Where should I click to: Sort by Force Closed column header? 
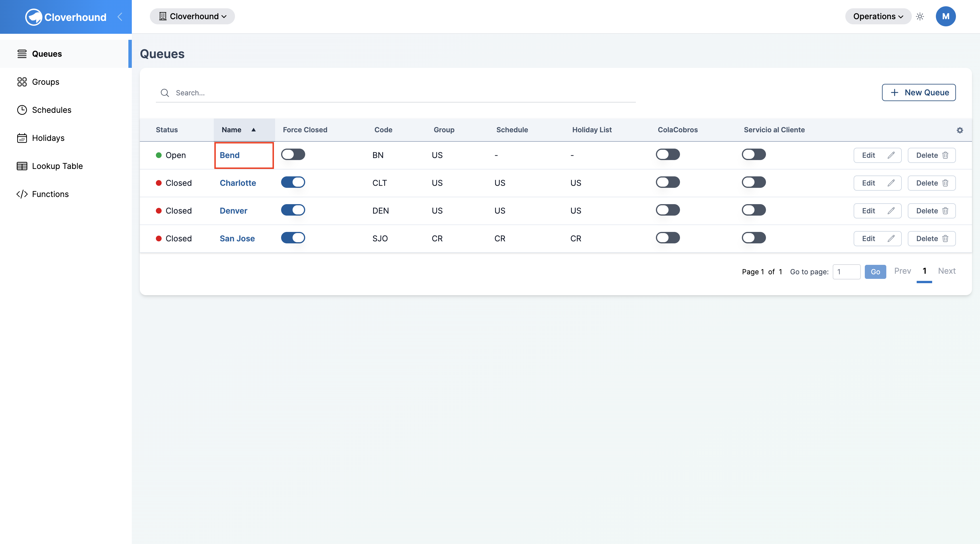(305, 130)
